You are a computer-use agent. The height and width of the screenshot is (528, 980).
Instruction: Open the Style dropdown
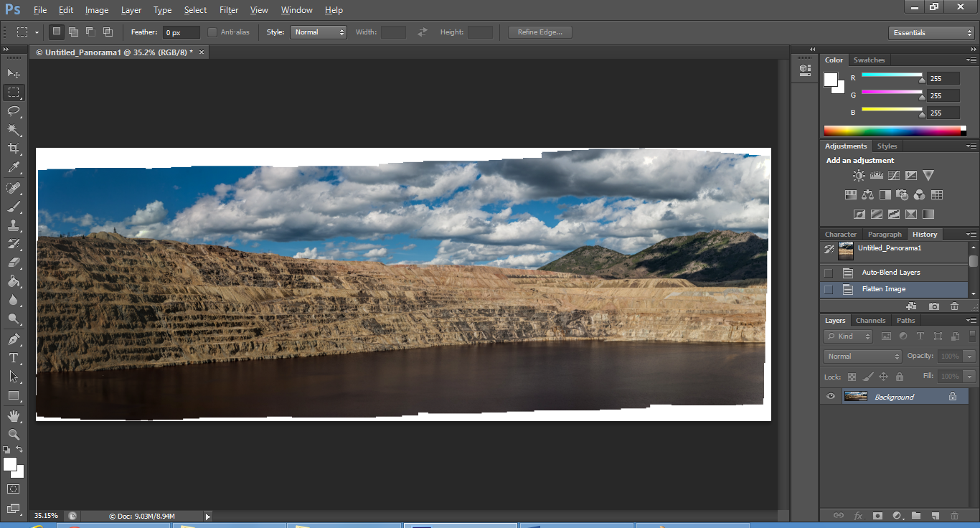coord(319,32)
